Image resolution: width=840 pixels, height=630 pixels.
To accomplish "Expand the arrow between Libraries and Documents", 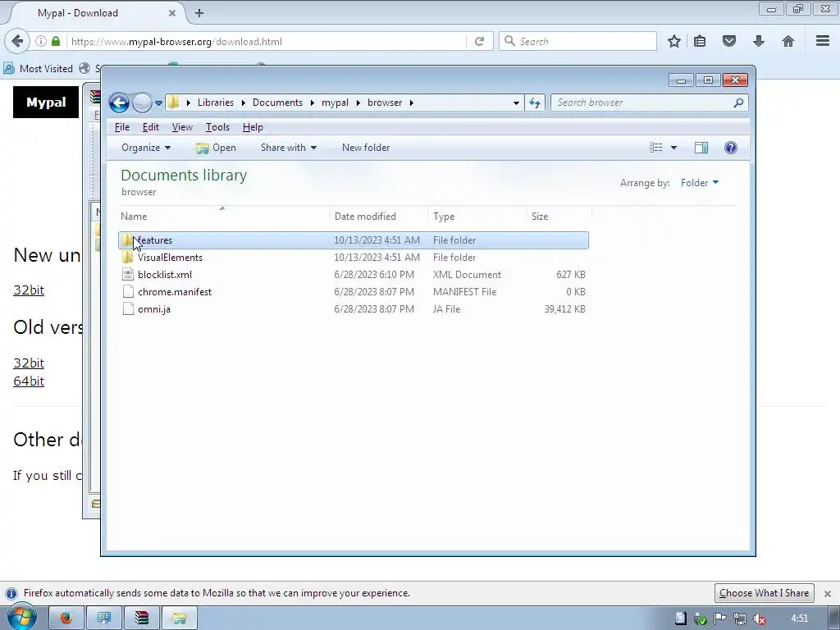I will (243, 103).
